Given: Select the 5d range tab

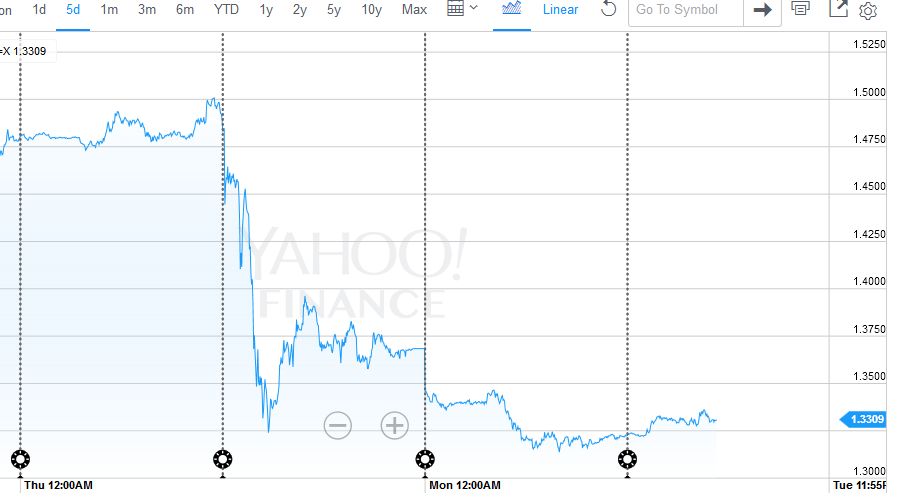Looking at the screenshot, I should coord(73,10).
